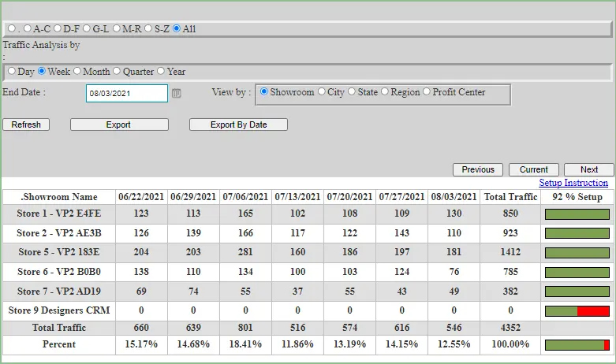View traffic by Profit Center
This screenshot has width=616, height=364.
tap(427, 92)
